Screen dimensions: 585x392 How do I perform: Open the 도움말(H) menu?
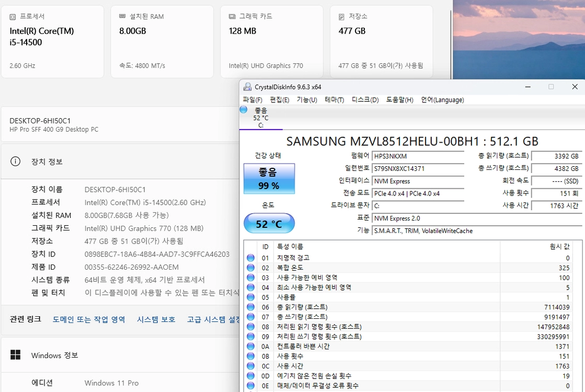[399, 100]
